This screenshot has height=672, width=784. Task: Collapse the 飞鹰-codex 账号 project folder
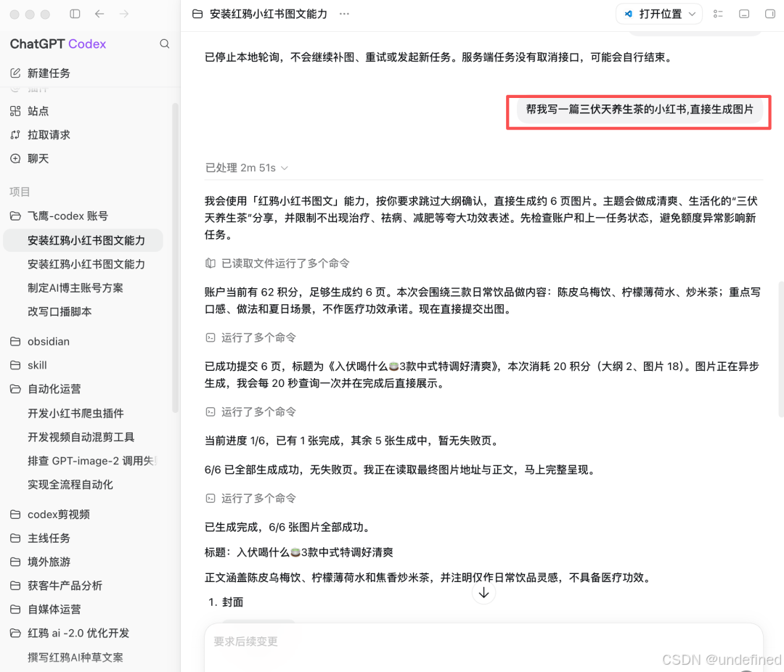[15, 216]
